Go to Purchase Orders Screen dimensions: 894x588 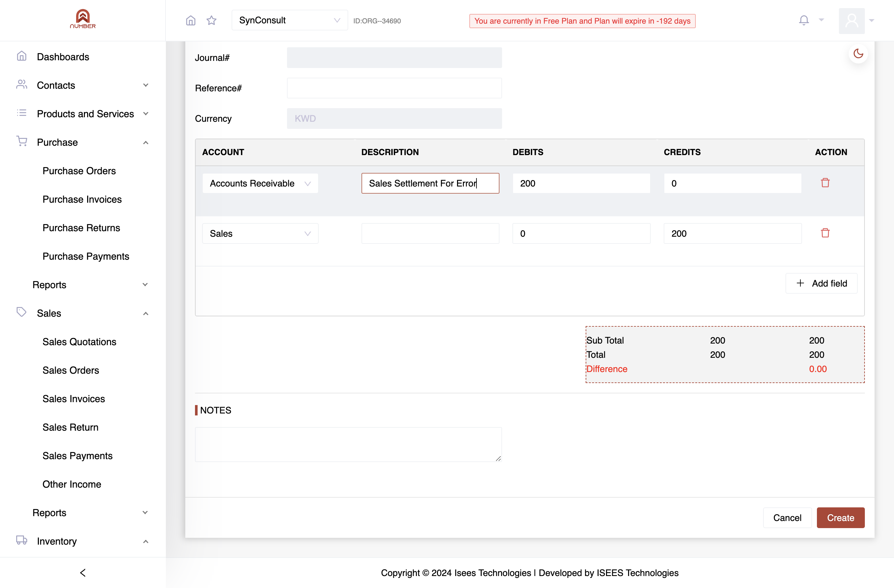79,171
